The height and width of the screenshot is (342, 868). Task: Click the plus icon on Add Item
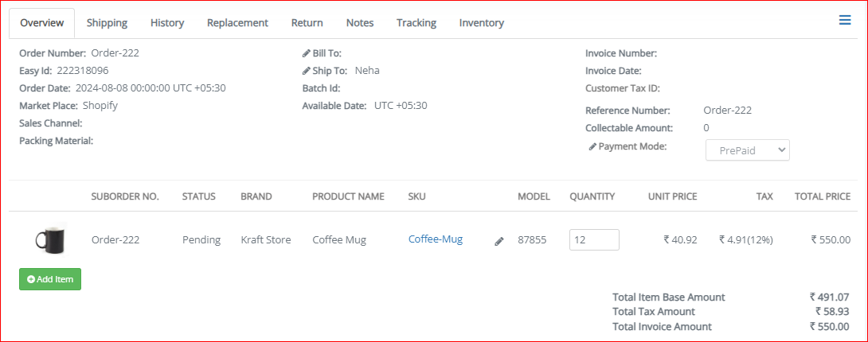click(31, 280)
